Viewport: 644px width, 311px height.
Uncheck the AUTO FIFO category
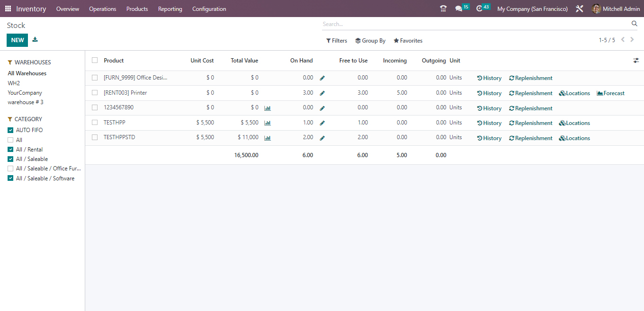pos(10,130)
